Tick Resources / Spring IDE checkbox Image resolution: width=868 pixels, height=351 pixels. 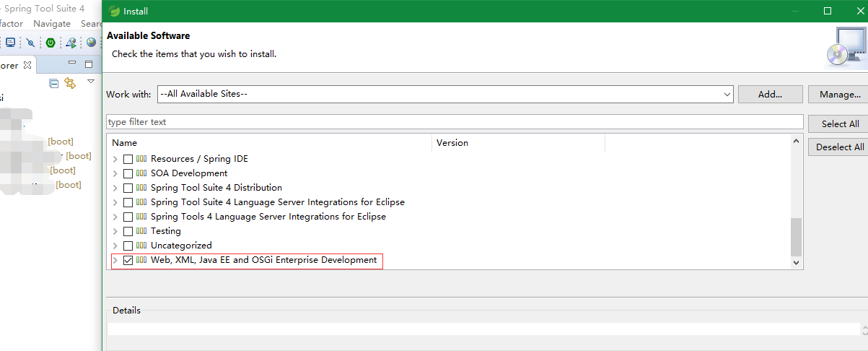128,159
